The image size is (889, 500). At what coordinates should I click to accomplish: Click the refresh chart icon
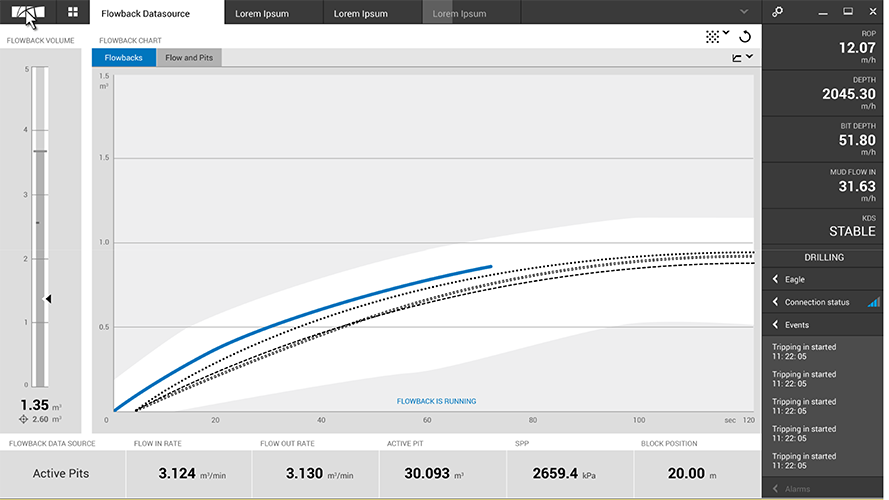(745, 36)
